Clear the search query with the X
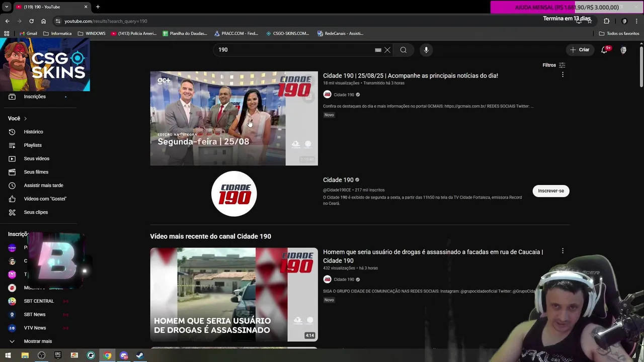This screenshot has width=644, height=362. click(387, 50)
